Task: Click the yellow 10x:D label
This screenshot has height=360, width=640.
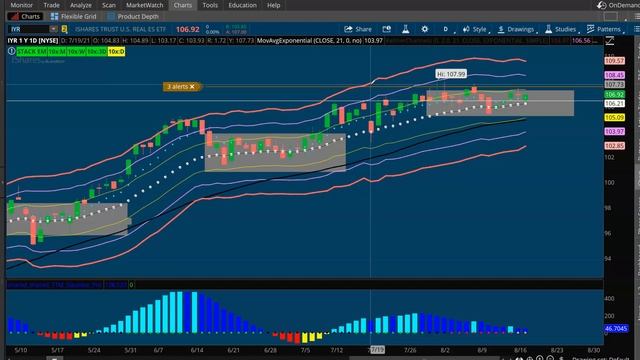Action: (116, 52)
